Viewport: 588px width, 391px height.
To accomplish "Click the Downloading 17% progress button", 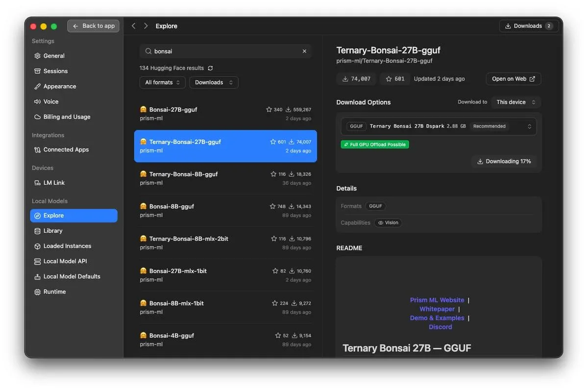I will [x=504, y=161].
